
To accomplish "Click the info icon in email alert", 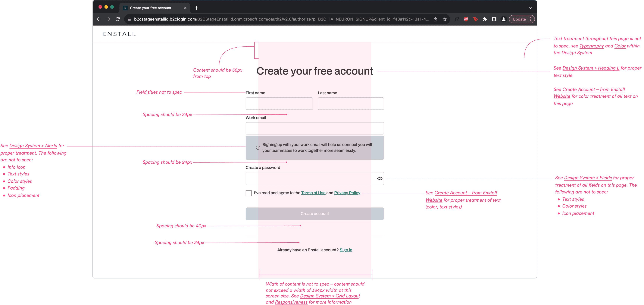I will tap(258, 148).
